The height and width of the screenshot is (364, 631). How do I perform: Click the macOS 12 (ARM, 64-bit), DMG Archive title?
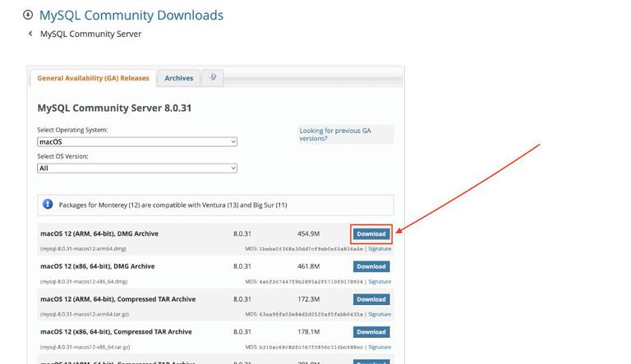(99, 233)
